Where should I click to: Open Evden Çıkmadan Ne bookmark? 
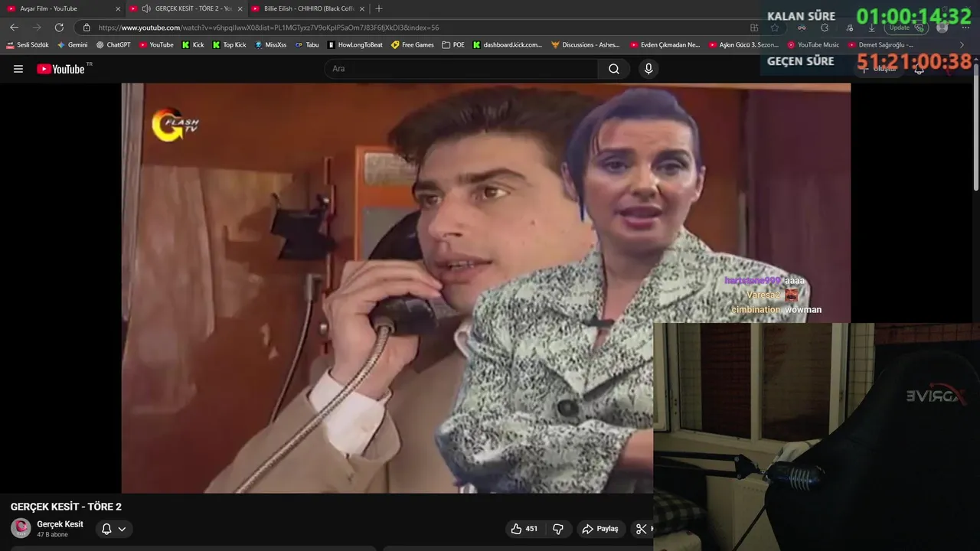click(665, 45)
